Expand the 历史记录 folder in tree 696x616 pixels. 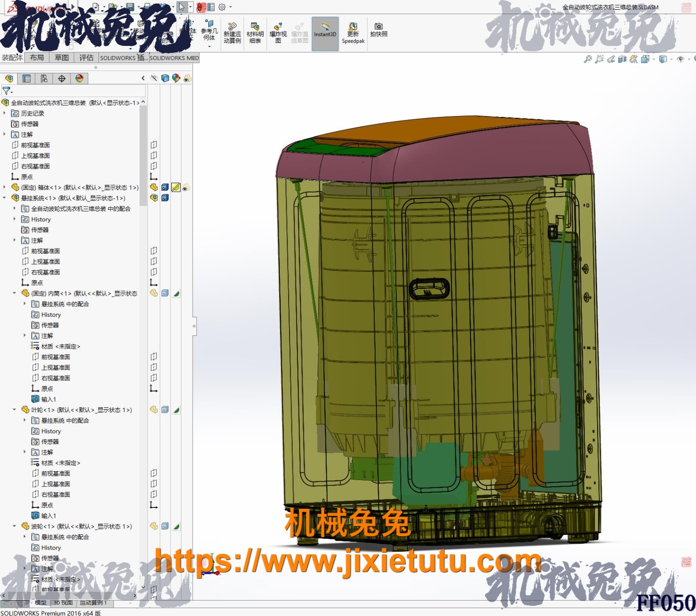(x=5, y=113)
